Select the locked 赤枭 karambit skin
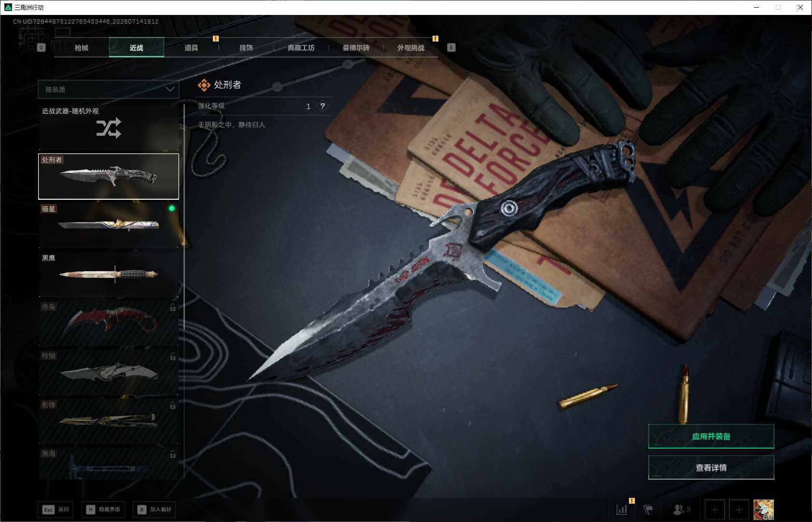Viewport: 812px width, 522px height. [x=109, y=323]
